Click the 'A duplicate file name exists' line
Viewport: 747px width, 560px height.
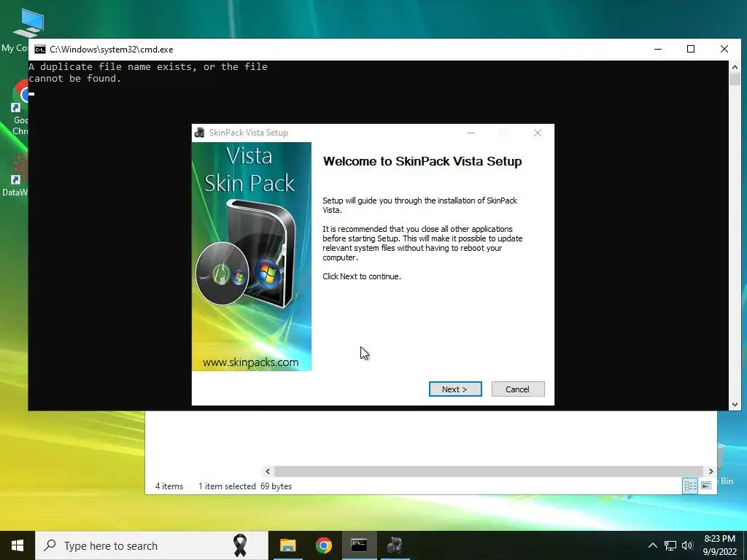[x=148, y=66]
